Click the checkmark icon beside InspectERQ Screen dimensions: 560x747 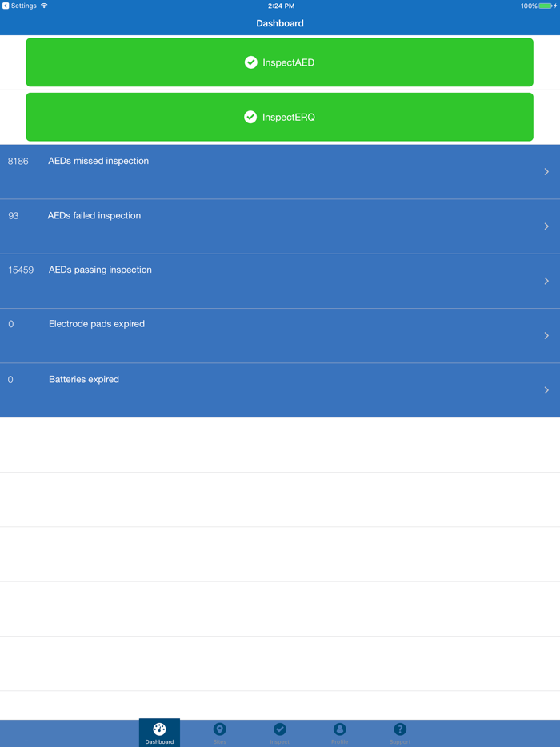(x=250, y=118)
